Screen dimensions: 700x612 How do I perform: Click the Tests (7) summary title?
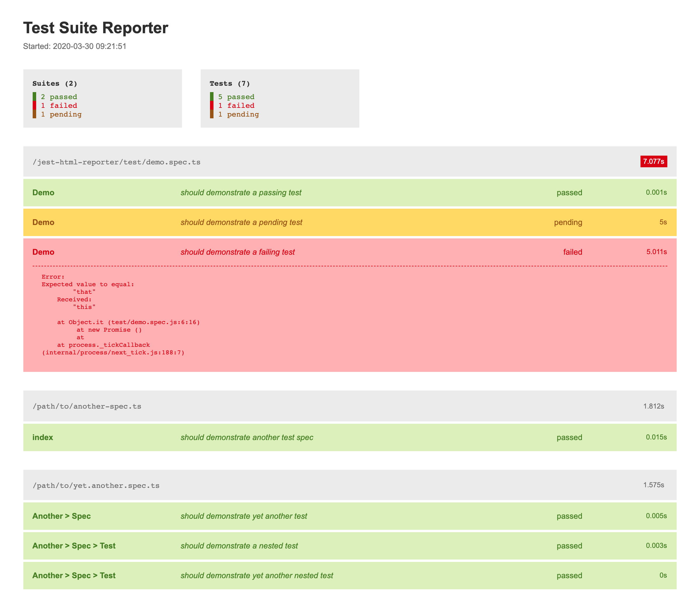click(230, 83)
